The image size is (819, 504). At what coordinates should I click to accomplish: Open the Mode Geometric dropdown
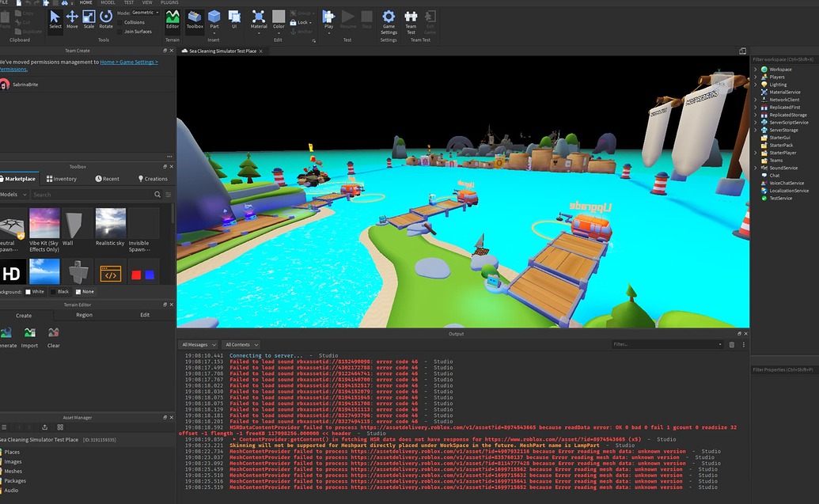coord(146,13)
